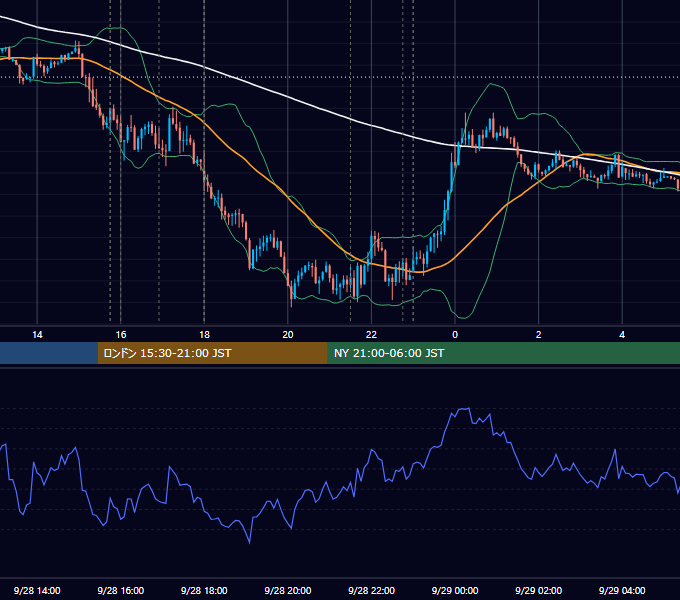This screenshot has height=600, width=680.
Task: Click the 9/28 20:00 date label
Action: click(288, 590)
